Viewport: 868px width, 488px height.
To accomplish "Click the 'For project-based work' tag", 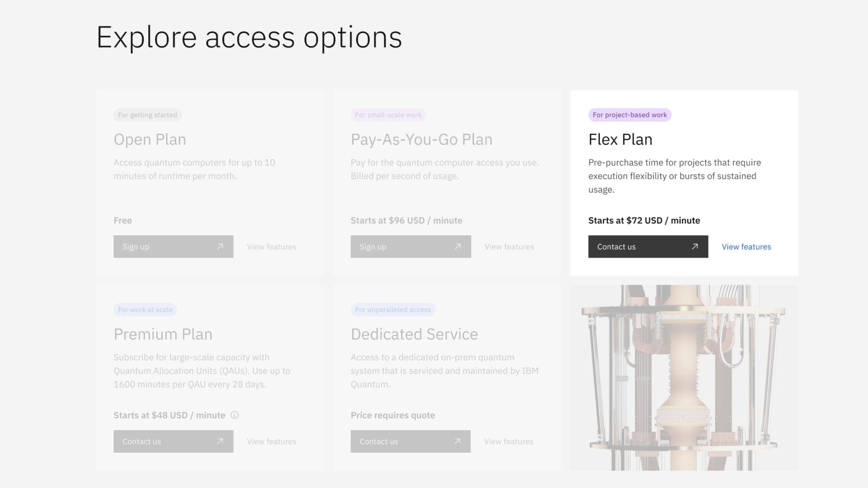I will coord(629,115).
